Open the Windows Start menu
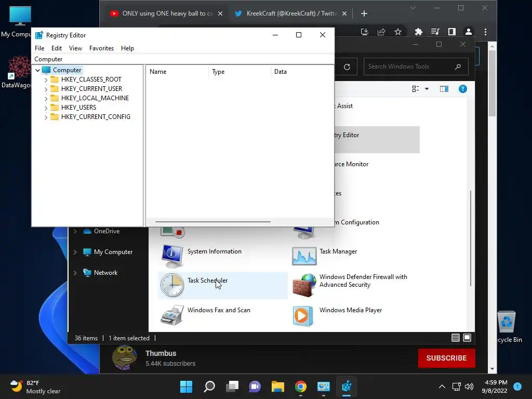The image size is (532, 399). pos(187,387)
